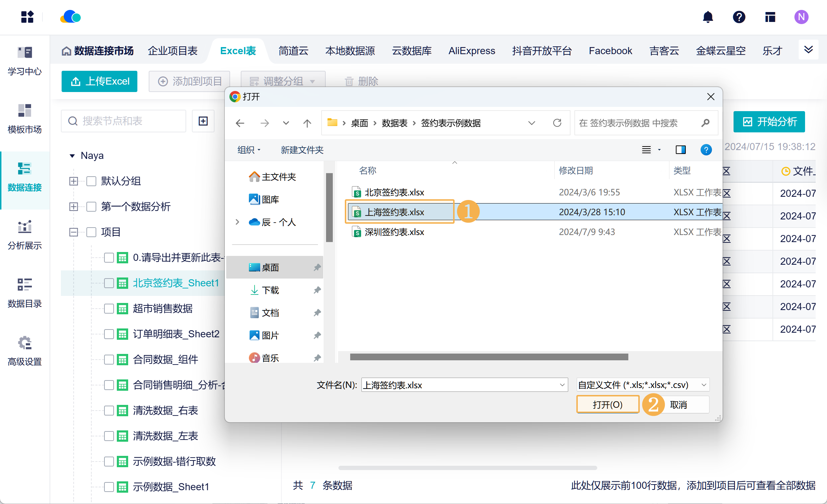Open the file type filter dropdown
The height and width of the screenshot is (504, 827).
point(643,385)
